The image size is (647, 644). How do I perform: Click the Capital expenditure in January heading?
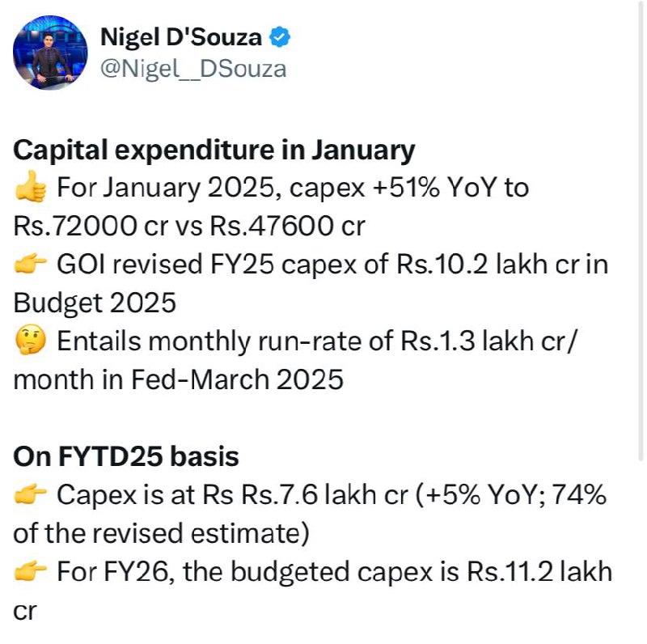tap(214, 150)
